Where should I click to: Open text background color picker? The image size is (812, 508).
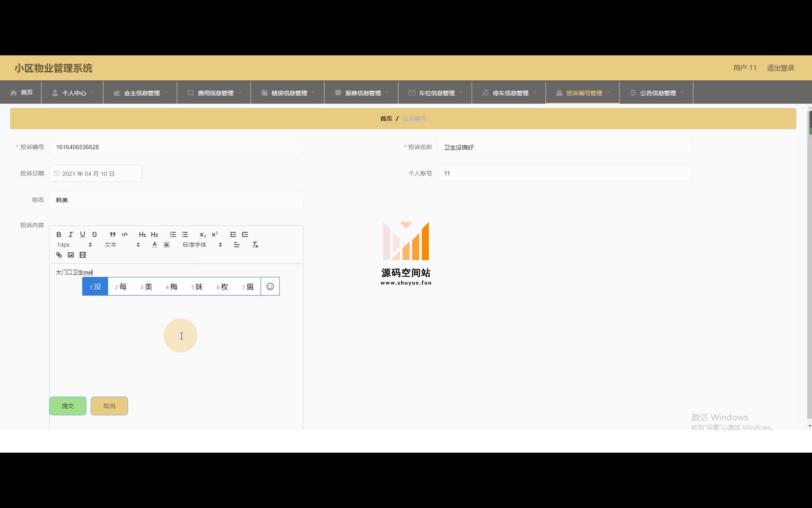click(167, 245)
